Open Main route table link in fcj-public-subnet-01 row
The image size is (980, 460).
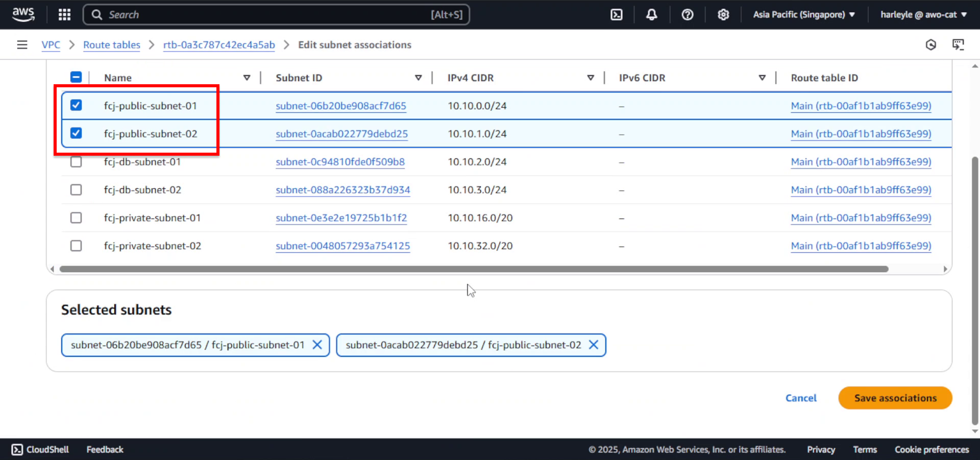(861, 106)
